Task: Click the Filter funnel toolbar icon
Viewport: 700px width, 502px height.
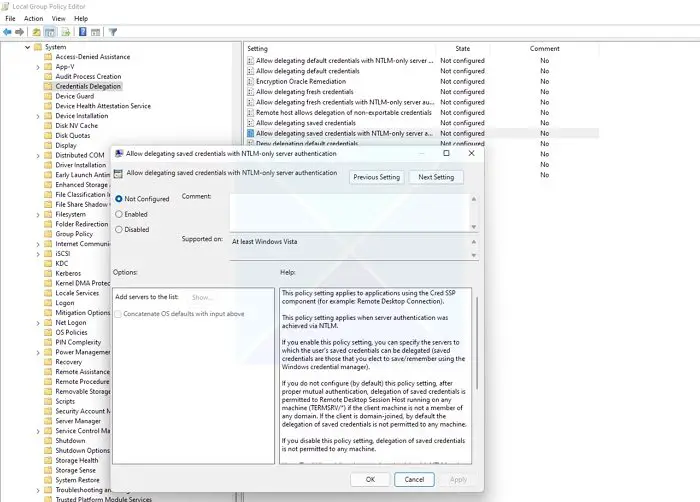Action: click(113, 32)
